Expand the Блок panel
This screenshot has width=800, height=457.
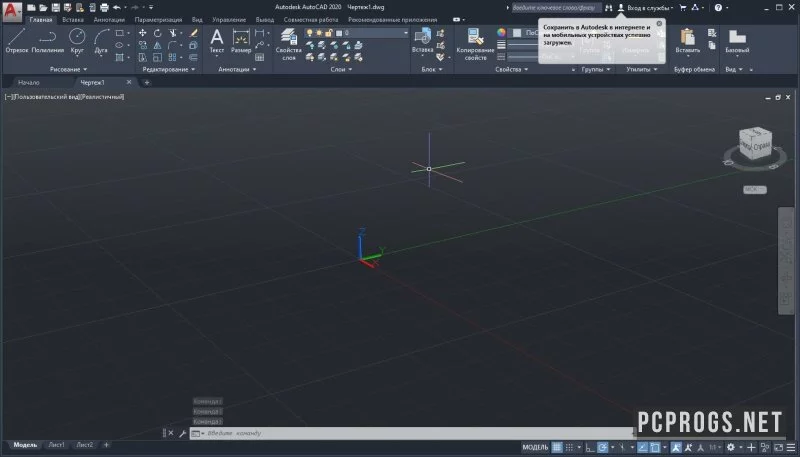tap(432, 69)
